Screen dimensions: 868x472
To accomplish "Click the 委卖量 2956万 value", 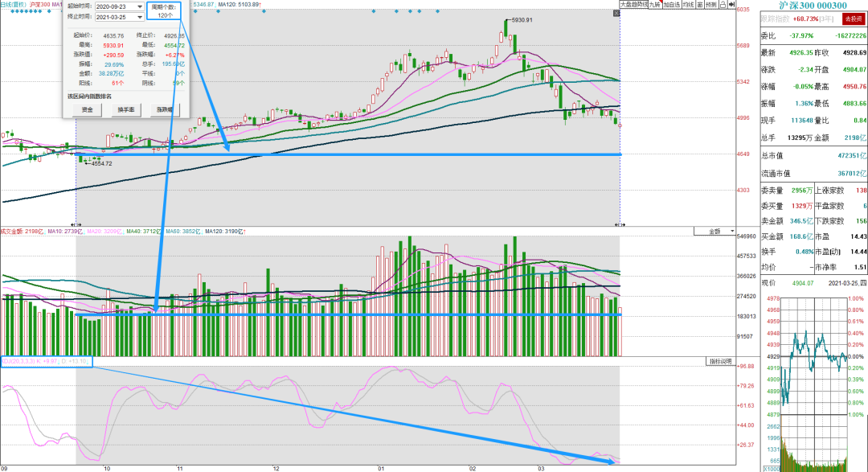I will [802, 191].
